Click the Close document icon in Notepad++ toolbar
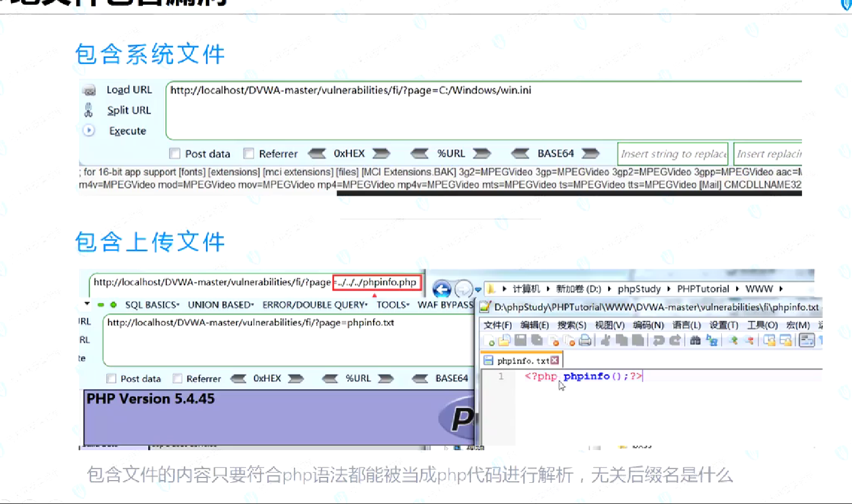 (553, 340)
